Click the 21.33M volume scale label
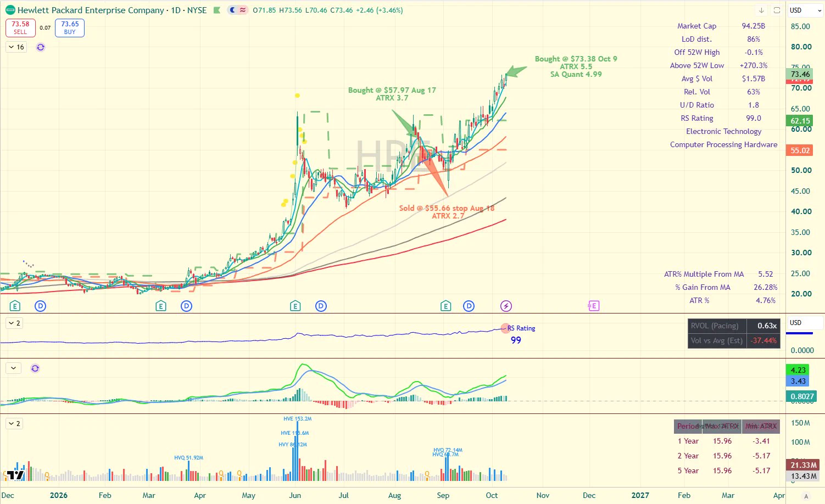Viewport: 825px width, 504px height. pos(802,465)
